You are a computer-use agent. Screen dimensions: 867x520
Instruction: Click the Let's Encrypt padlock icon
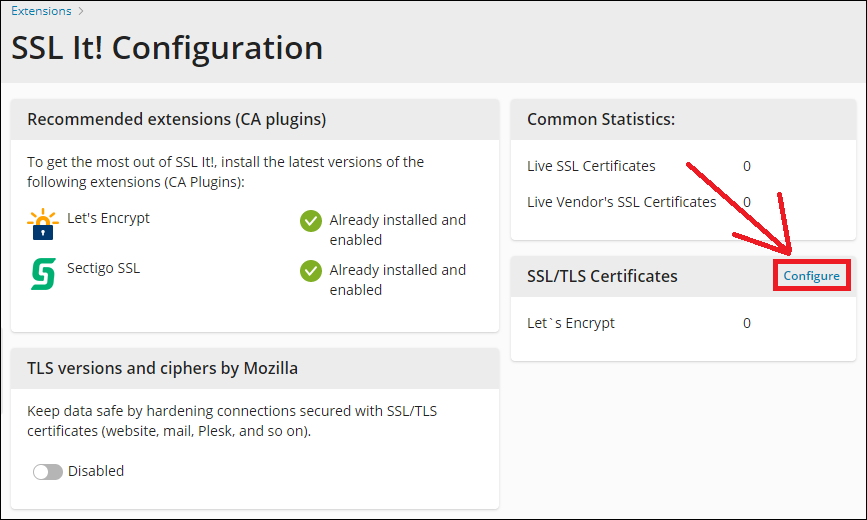pyautogui.click(x=43, y=226)
